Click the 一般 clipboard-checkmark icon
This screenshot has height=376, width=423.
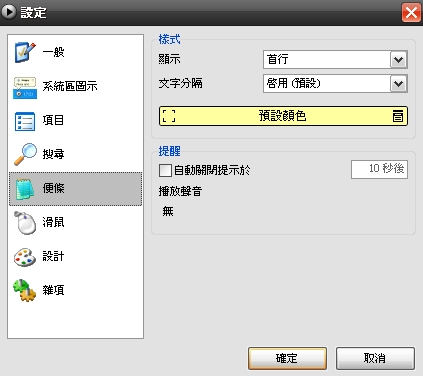pyautogui.click(x=25, y=52)
